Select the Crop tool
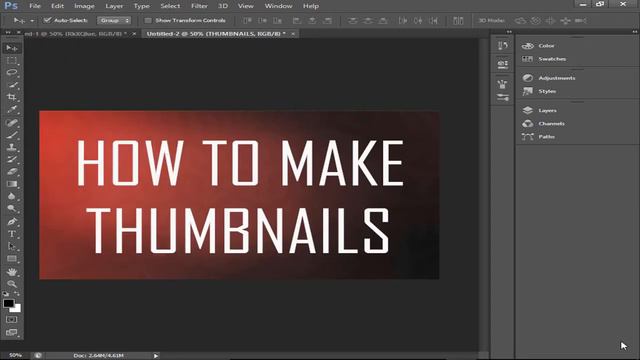This screenshot has width=640, height=360. (x=12, y=97)
